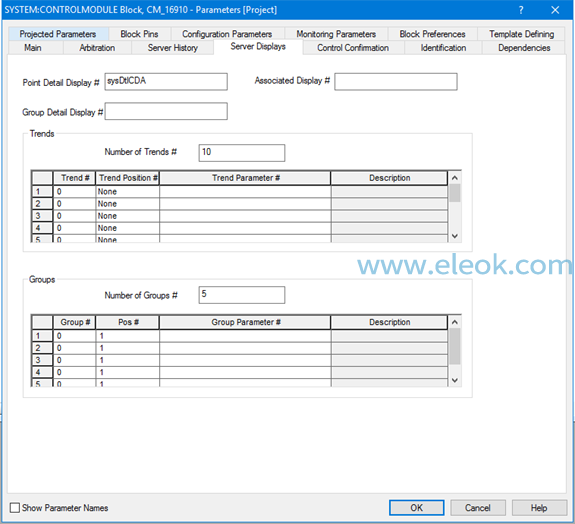The image size is (575, 524).
Task: Click the Number of Trends input field
Action: point(242,153)
